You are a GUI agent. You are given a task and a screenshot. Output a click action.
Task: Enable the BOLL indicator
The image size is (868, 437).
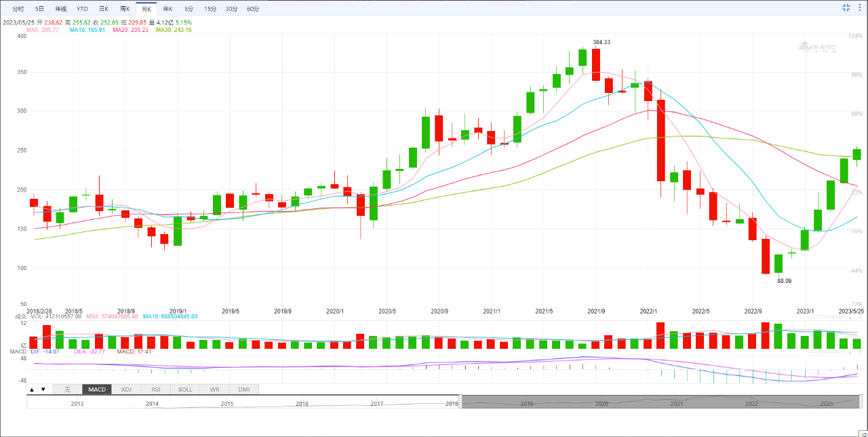click(185, 389)
